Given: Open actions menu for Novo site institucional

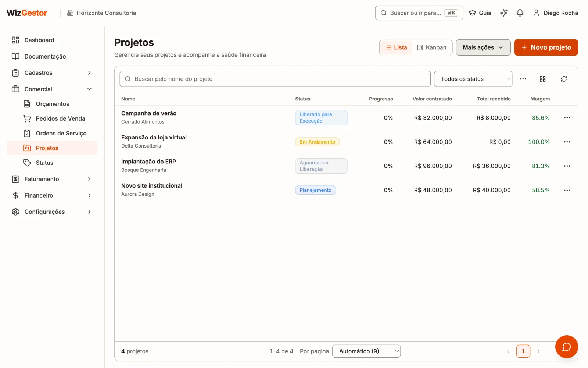Looking at the screenshot, I should [x=567, y=190].
